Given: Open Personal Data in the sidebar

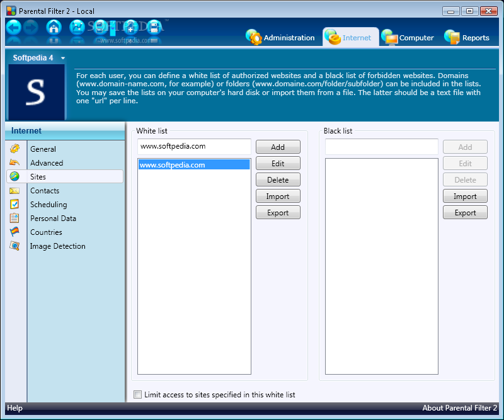Looking at the screenshot, I should [53, 219].
